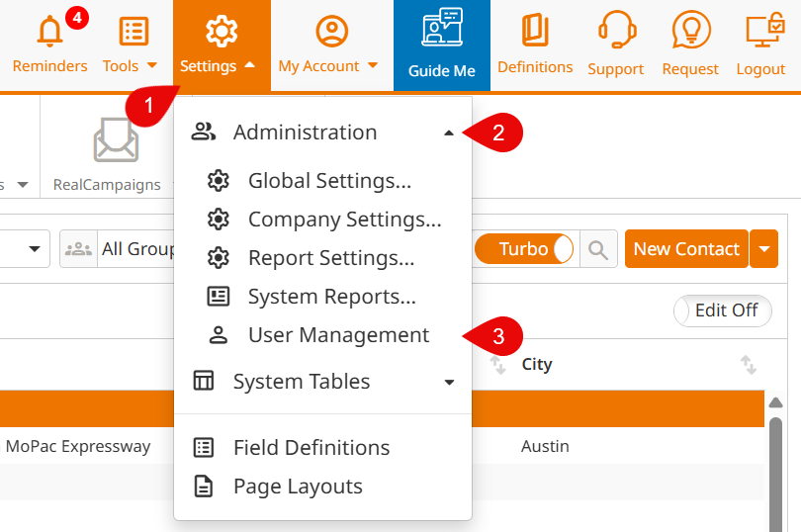This screenshot has width=801, height=532.
Task: Open the Definitions book icon
Action: [x=535, y=30]
